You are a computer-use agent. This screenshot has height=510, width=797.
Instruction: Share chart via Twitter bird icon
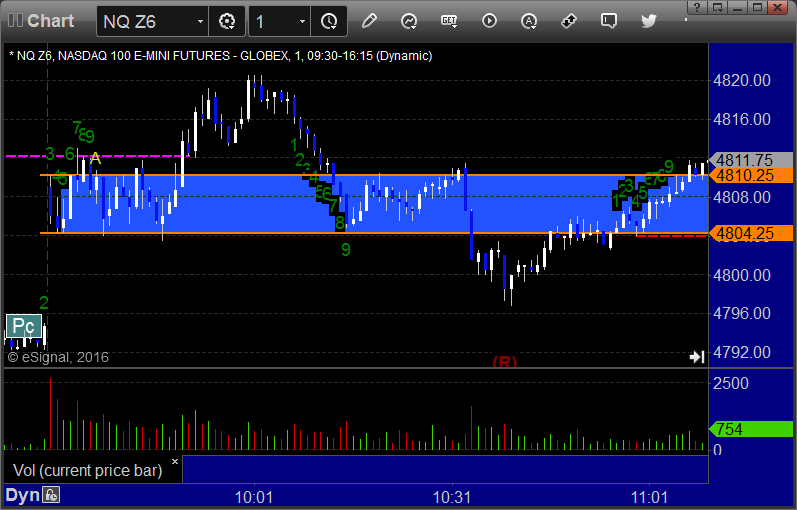[649, 21]
